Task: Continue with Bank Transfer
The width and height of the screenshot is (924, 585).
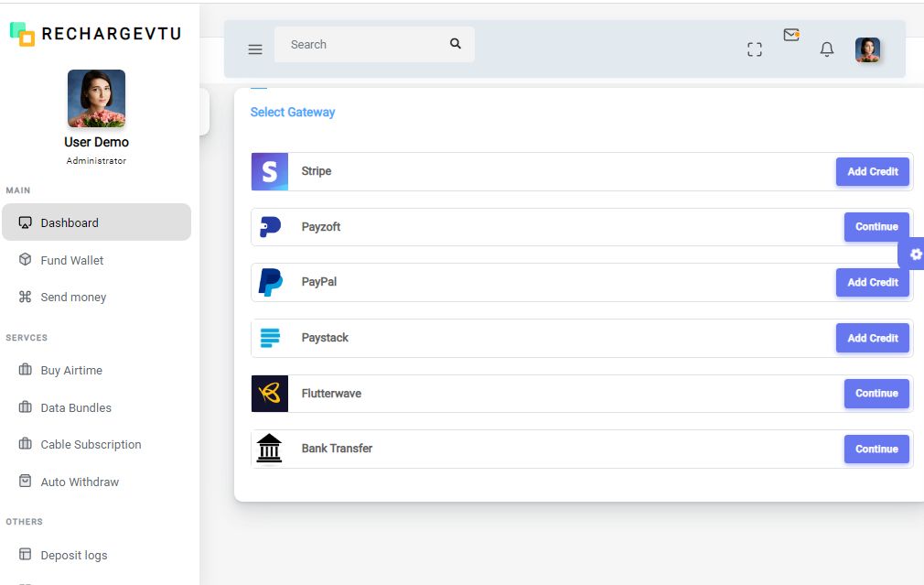Action: pyautogui.click(x=876, y=449)
